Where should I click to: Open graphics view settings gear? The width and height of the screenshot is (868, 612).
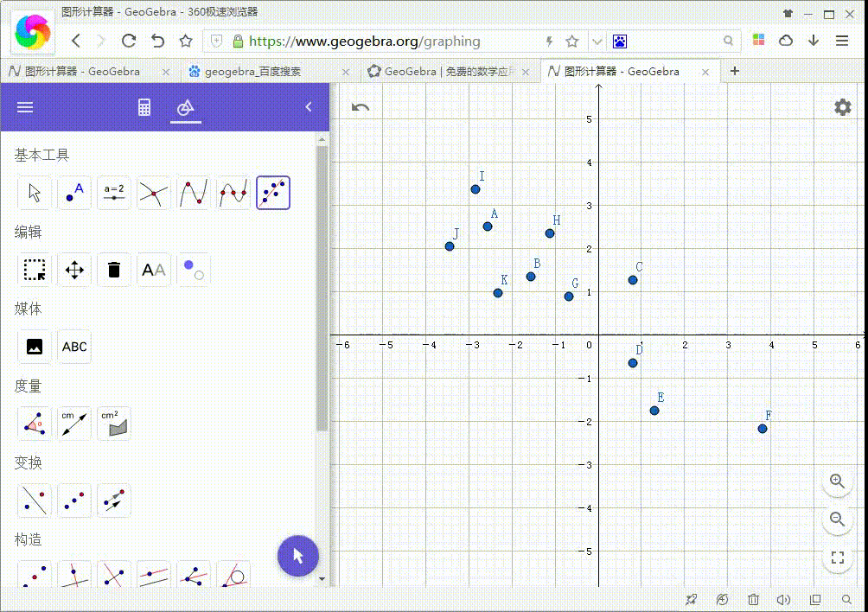pos(843,107)
